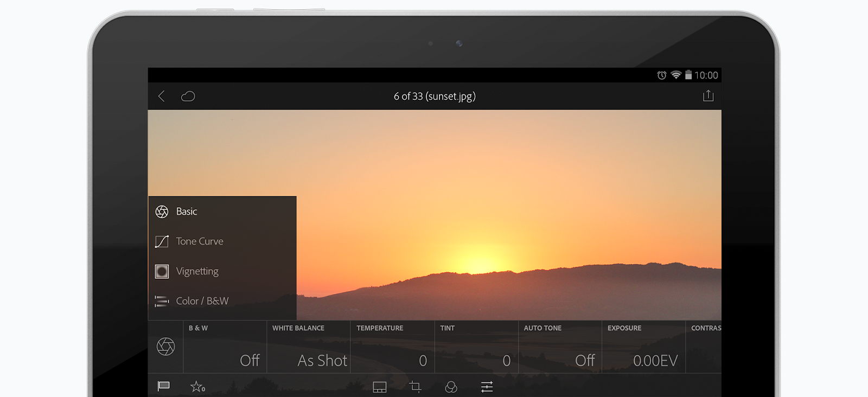The image size is (868, 397).
Task: Show the filmstrip view icon
Action: coord(380,387)
